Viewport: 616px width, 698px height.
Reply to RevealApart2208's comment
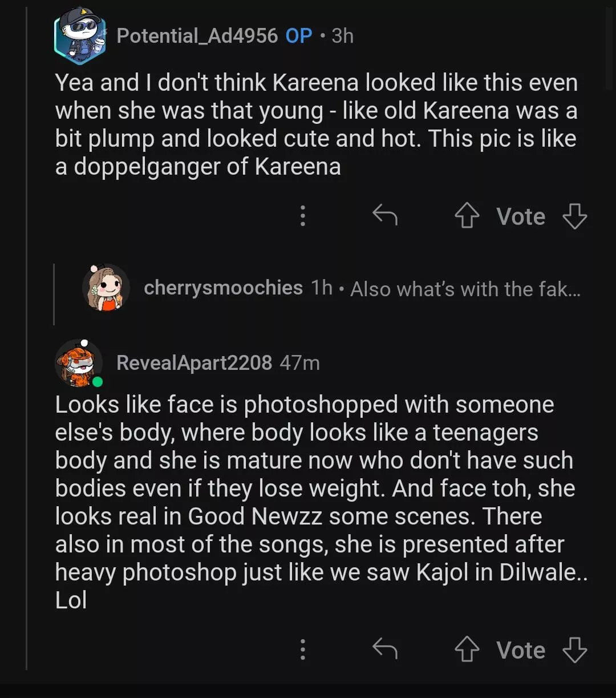coord(384,649)
